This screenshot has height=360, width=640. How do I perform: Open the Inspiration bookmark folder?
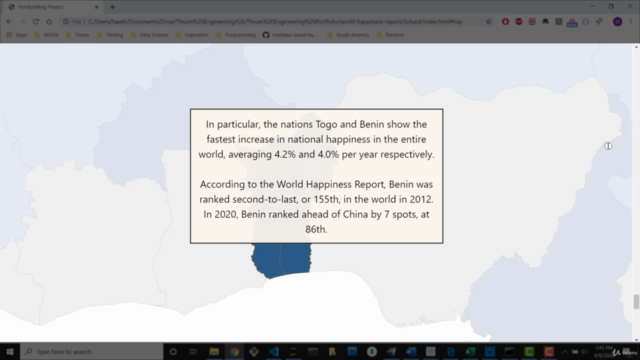tap(192, 35)
